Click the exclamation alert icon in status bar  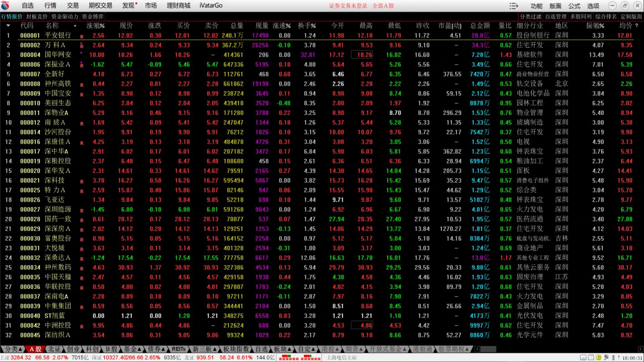click(x=619, y=358)
